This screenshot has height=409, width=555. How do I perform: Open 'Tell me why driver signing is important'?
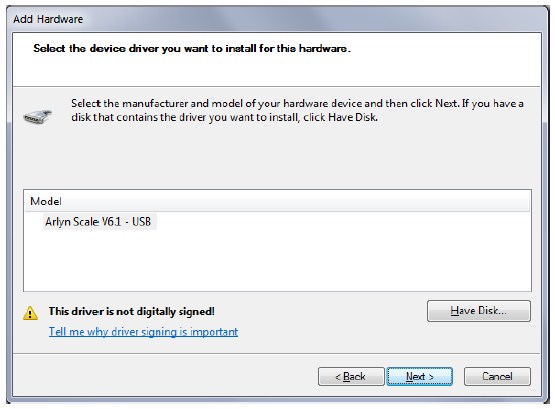pyautogui.click(x=143, y=332)
